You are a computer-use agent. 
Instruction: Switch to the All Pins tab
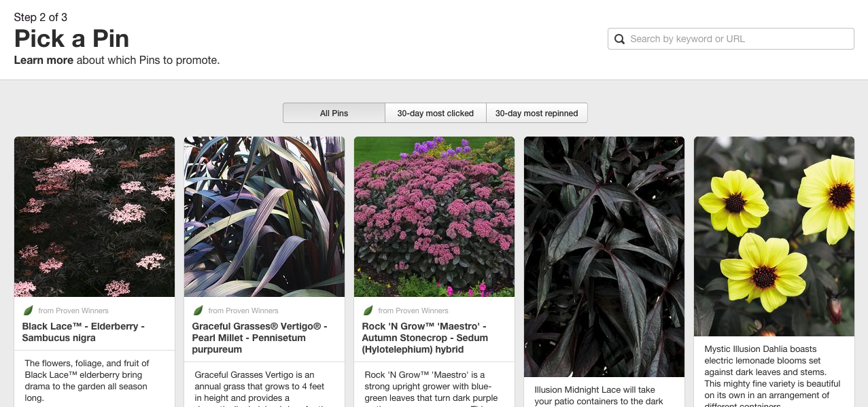[334, 113]
